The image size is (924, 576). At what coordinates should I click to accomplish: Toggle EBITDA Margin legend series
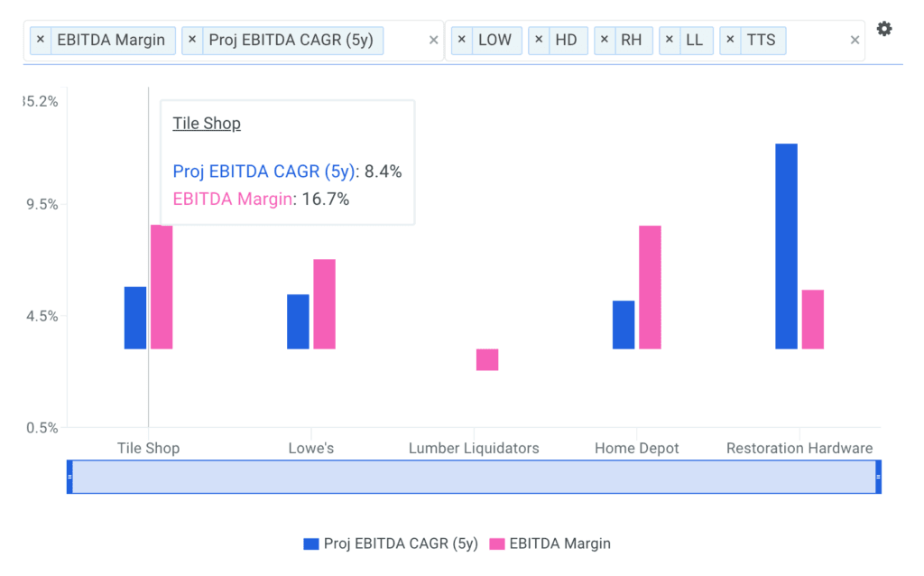pos(550,543)
